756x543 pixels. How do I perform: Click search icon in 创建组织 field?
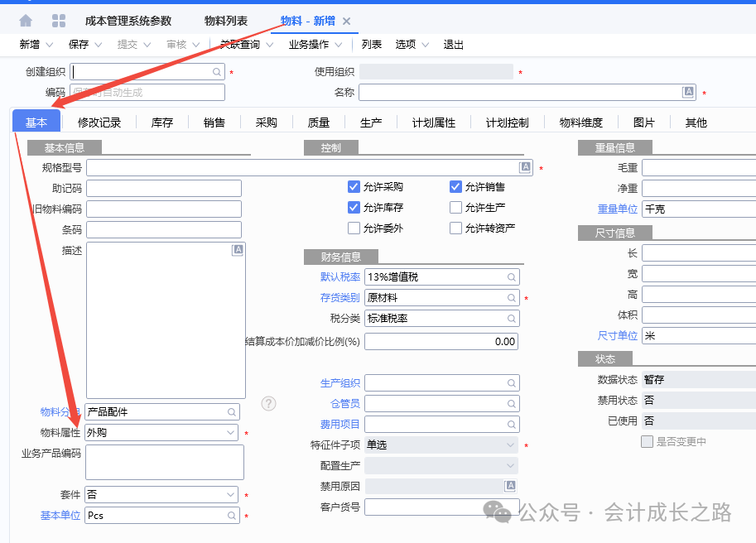pyautogui.click(x=217, y=72)
